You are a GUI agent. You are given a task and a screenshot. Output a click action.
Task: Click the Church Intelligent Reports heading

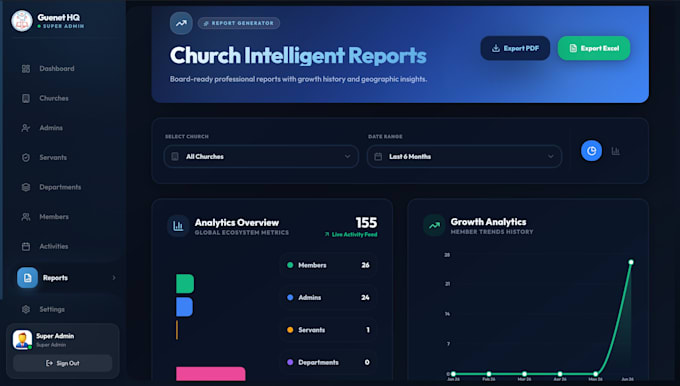298,56
